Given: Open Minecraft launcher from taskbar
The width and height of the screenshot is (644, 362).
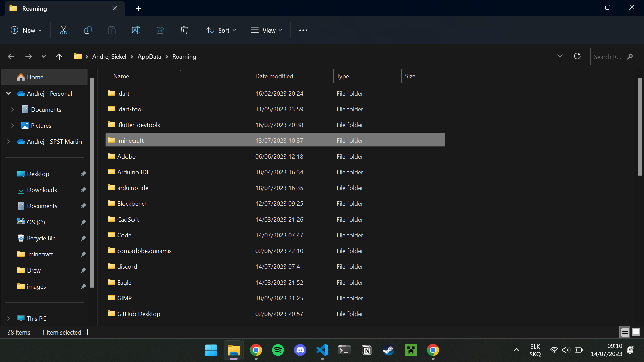Looking at the screenshot, I should [x=411, y=350].
